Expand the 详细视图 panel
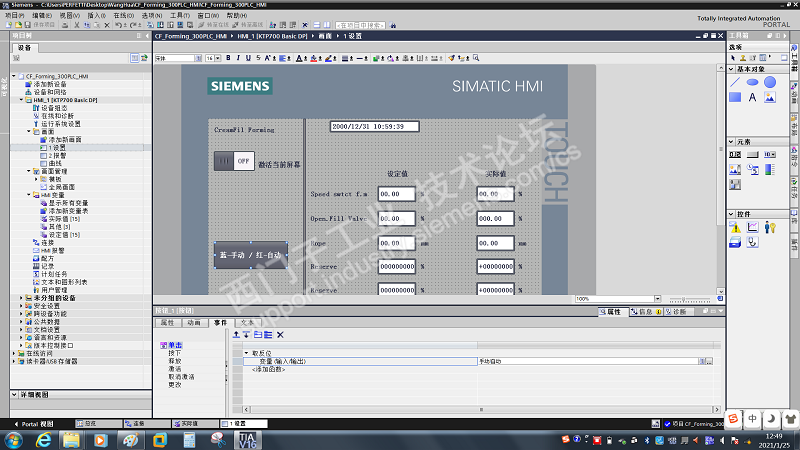The height and width of the screenshot is (450, 800). click(x=14, y=394)
